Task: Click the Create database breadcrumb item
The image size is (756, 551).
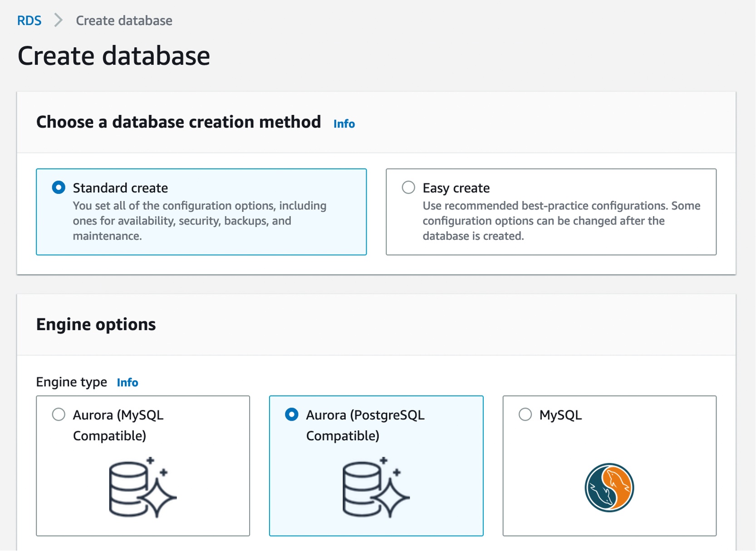Action: (124, 20)
